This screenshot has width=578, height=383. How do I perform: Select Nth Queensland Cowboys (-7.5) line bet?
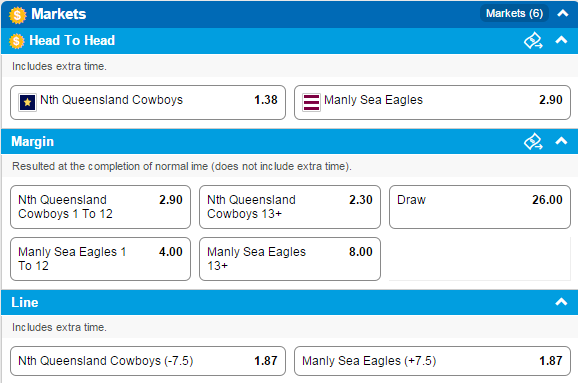(148, 361)
